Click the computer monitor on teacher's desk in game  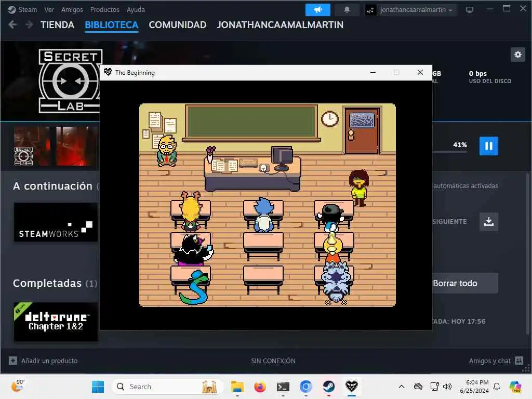tap(282, 158)
